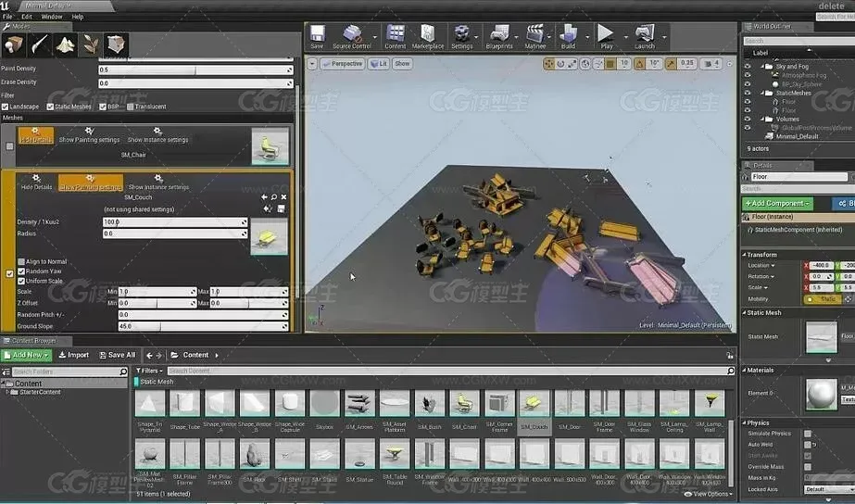855x504 pixels.
Task: Toggle world/local coordinate icon in viewport
Action: pos(585,64)
